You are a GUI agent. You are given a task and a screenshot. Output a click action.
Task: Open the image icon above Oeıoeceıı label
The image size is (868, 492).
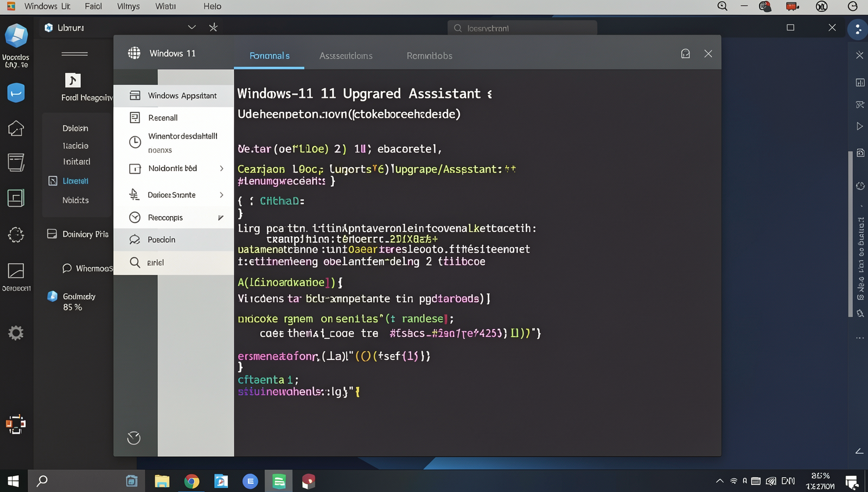tap(16, 270)
